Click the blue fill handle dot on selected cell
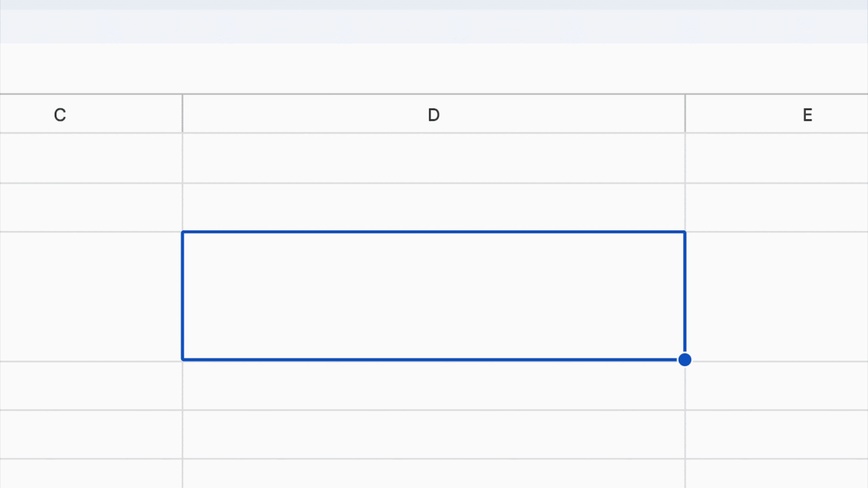The height and width of the screenshot is (488, 868). pos(685,360)
